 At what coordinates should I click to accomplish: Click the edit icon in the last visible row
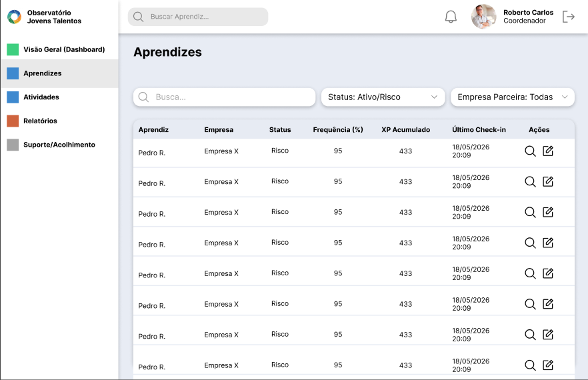coord(548,365)
